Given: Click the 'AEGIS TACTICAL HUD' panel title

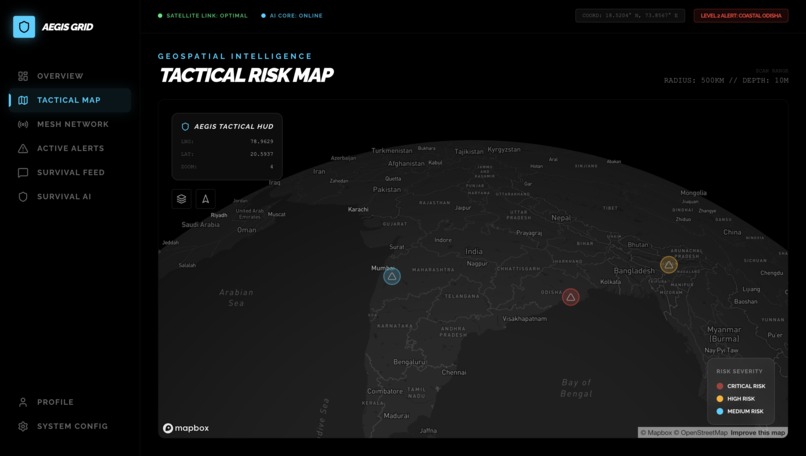Looking at the screenshot, I should [233, 126].
